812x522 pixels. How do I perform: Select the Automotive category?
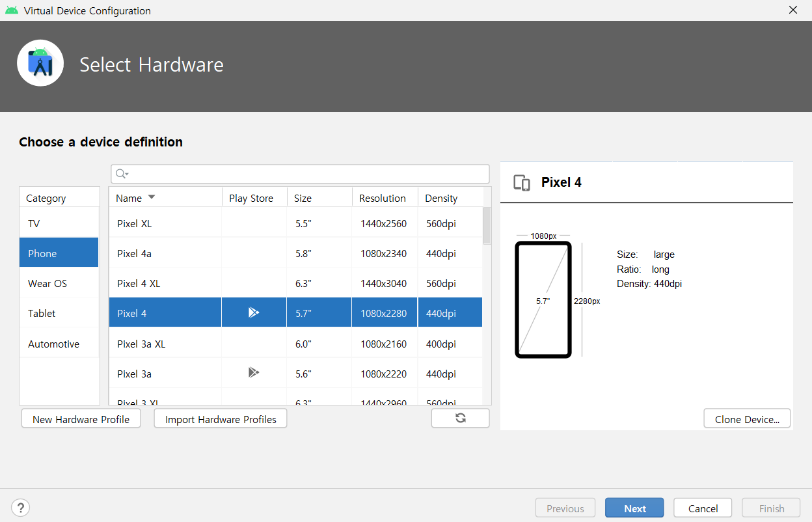point(59,344)
